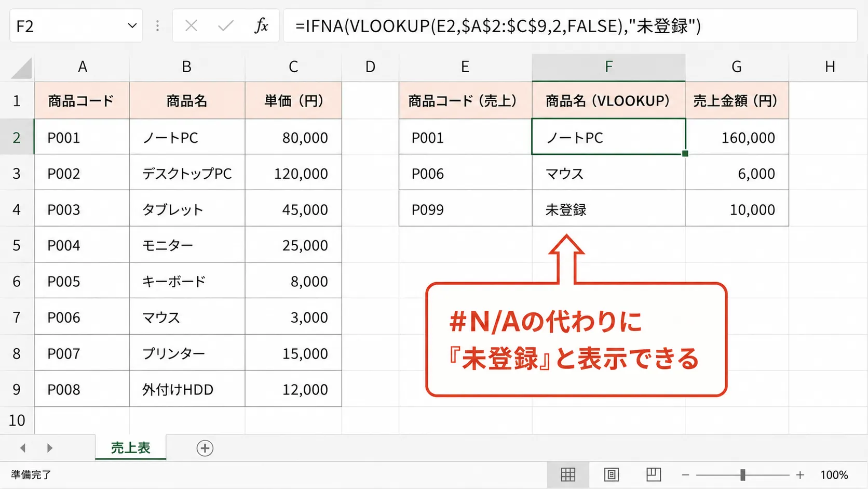868x489 pixels.
Task: Select column A header
Action: [x=82, y=67]
